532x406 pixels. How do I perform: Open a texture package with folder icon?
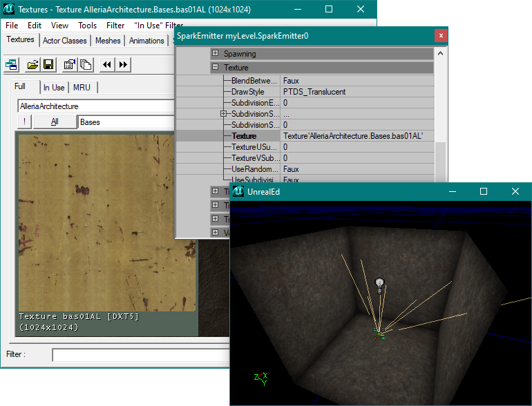[x=32, y=64]
